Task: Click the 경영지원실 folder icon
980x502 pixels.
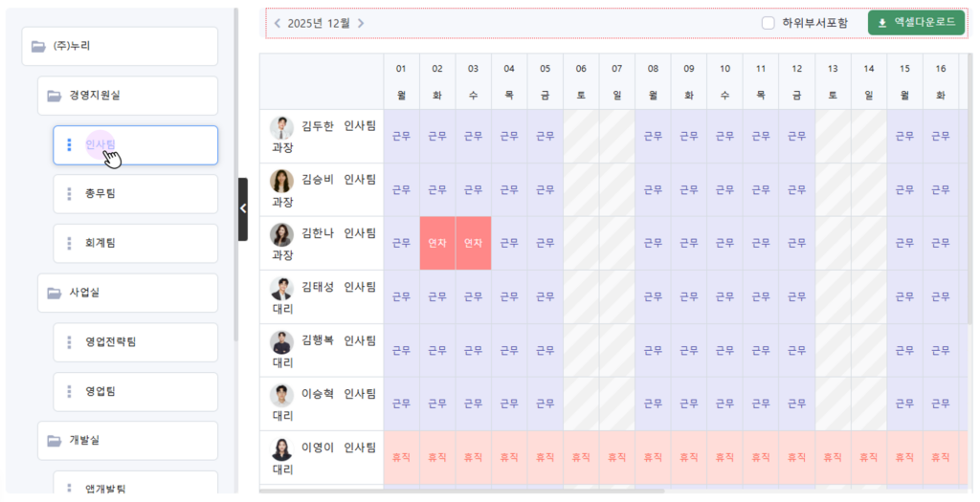Action: 55,96
